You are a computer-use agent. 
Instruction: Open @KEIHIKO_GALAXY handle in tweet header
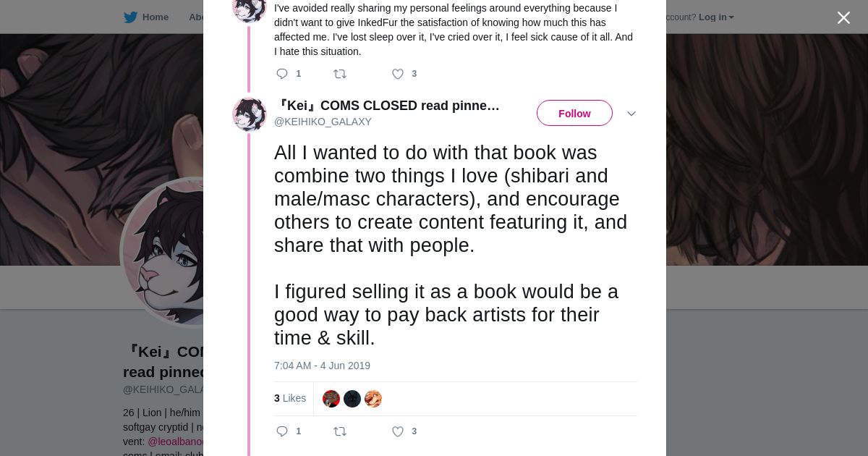tap(323, 122)
